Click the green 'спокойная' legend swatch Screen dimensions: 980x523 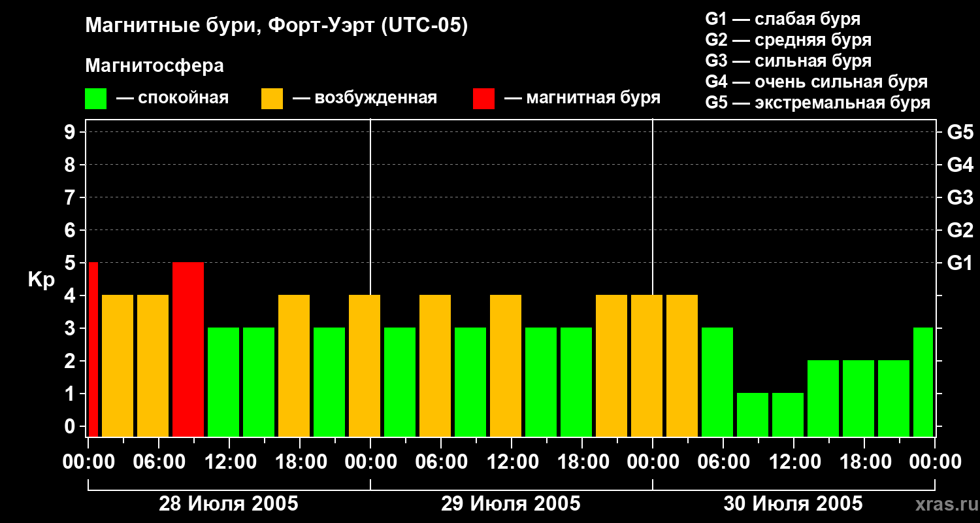[95, 99]
